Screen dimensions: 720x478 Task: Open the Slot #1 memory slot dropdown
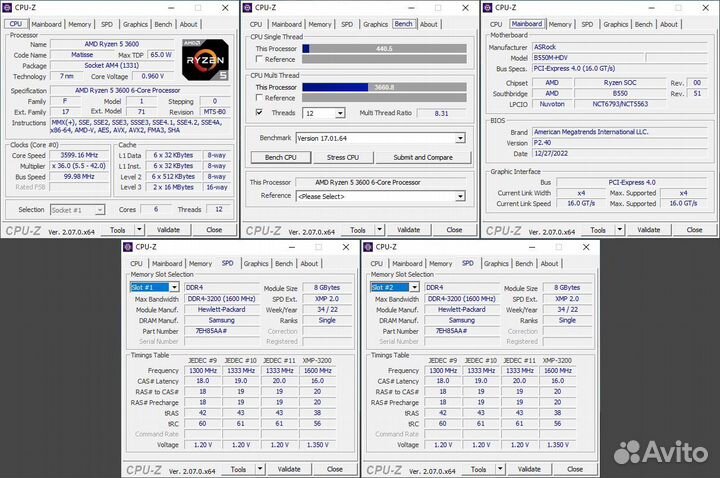pos(174,287)
